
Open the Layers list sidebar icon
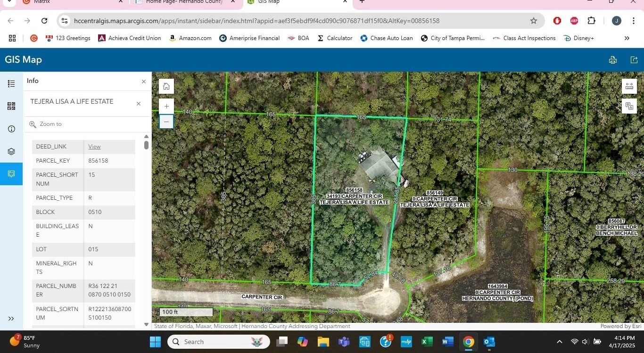pos(11,151)
